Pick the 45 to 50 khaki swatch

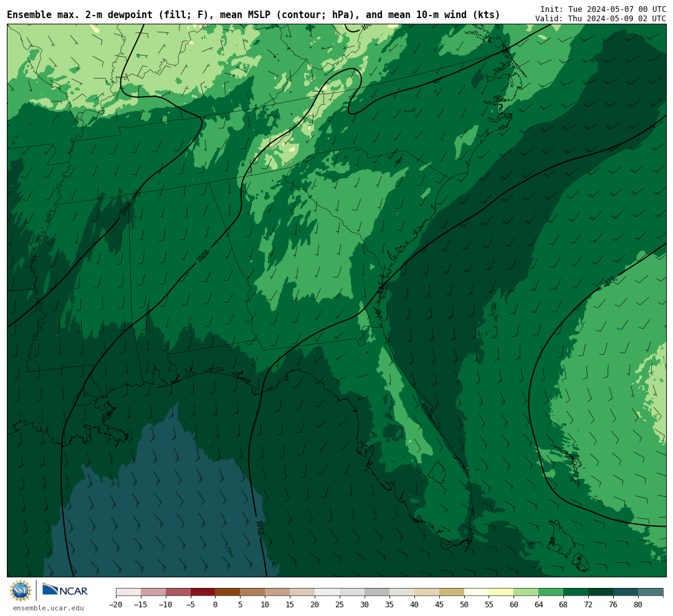[452, 592]
